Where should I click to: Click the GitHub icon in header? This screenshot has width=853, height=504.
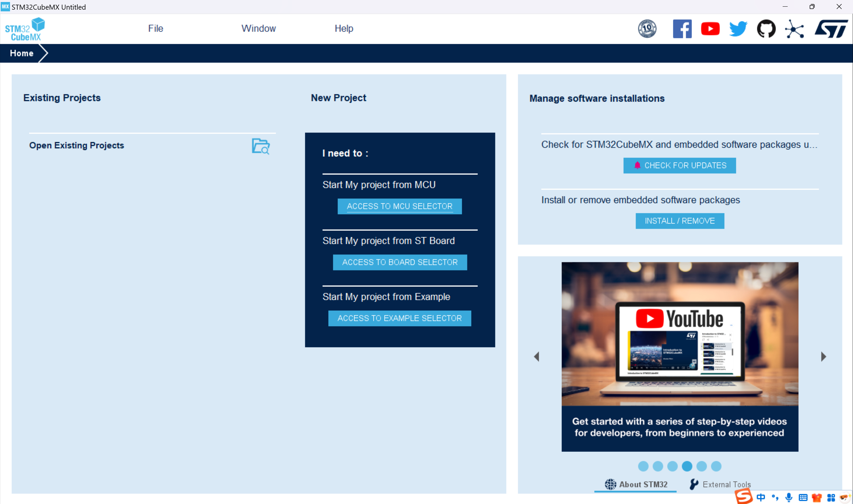coord(766,29)
